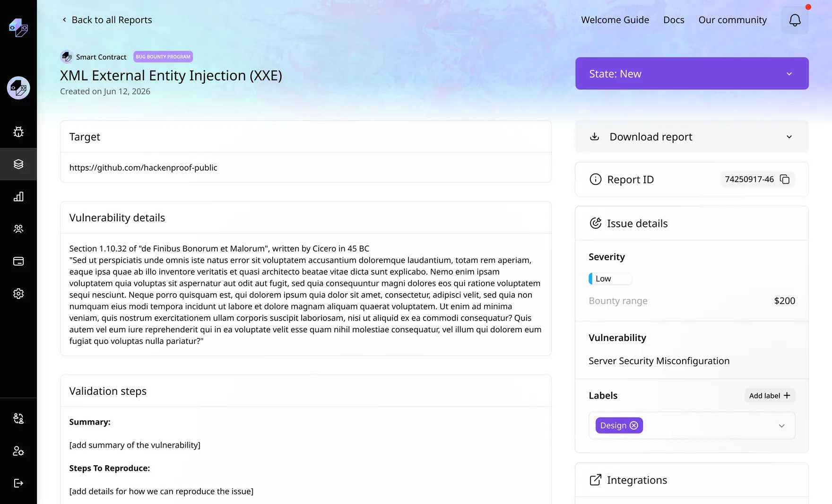Copy the Report ID to clipboard

coord(785,179)
